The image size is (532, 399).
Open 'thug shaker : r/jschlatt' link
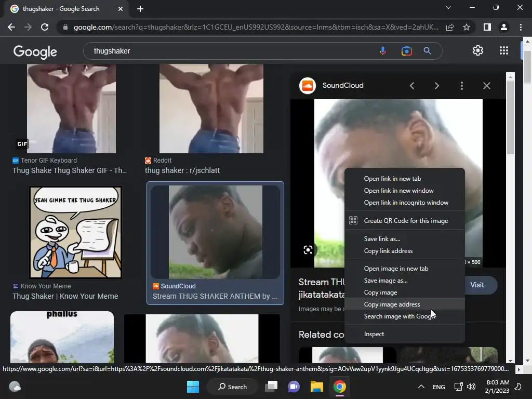(x=182, y=170)
